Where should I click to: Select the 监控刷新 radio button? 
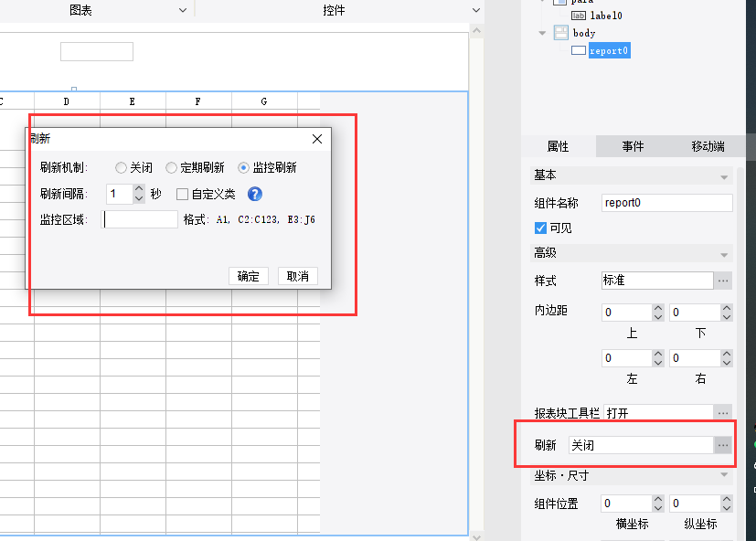click(x=243, y=168)
